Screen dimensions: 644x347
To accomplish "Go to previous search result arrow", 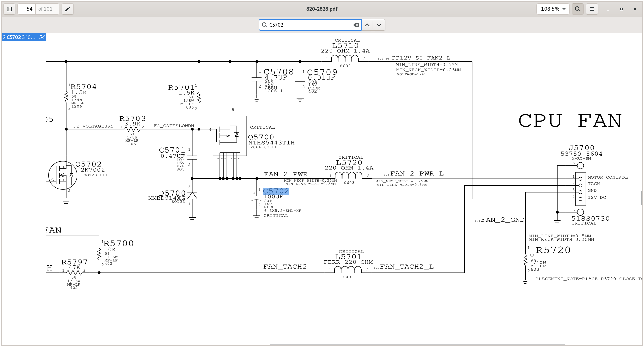I will click(x=367, y=25).
